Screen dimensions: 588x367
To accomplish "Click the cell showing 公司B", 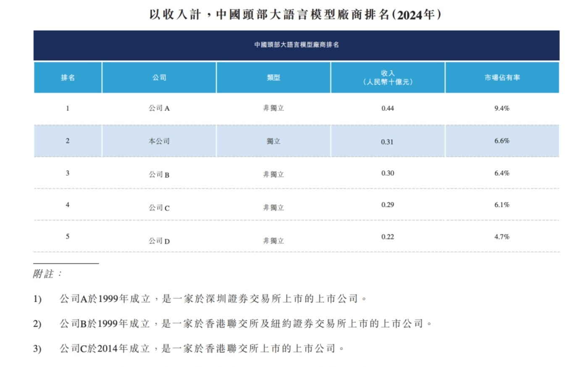I will point(159,173).
